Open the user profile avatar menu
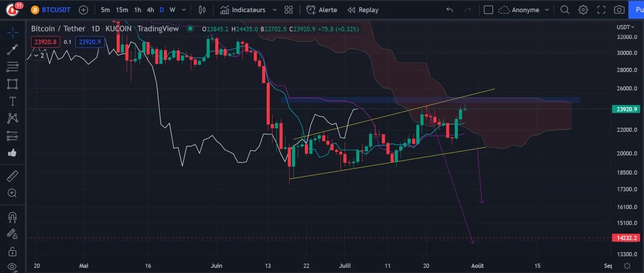644x273 pixels. coord(13,10)
